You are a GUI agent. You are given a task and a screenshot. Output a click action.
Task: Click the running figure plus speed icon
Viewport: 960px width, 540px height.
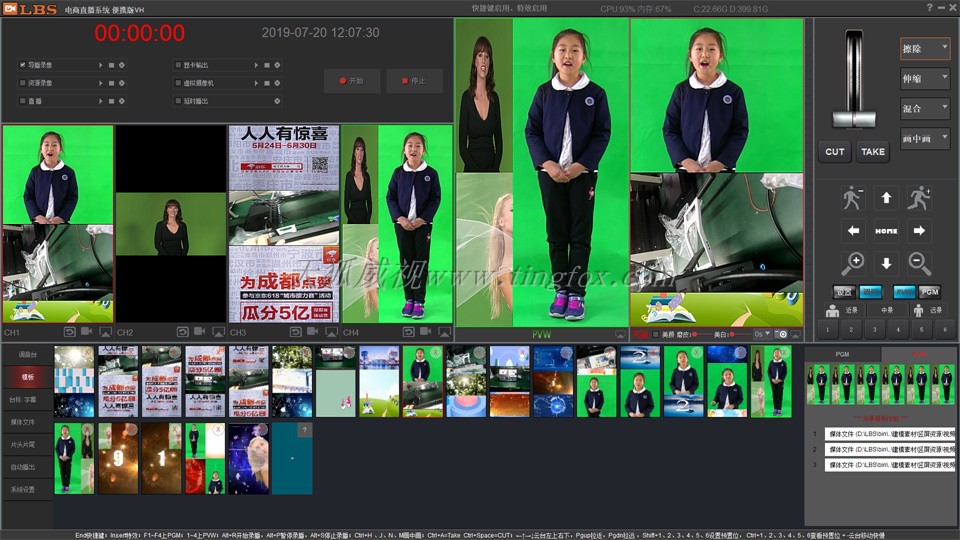pyautogui.click(x=919, y=198)
